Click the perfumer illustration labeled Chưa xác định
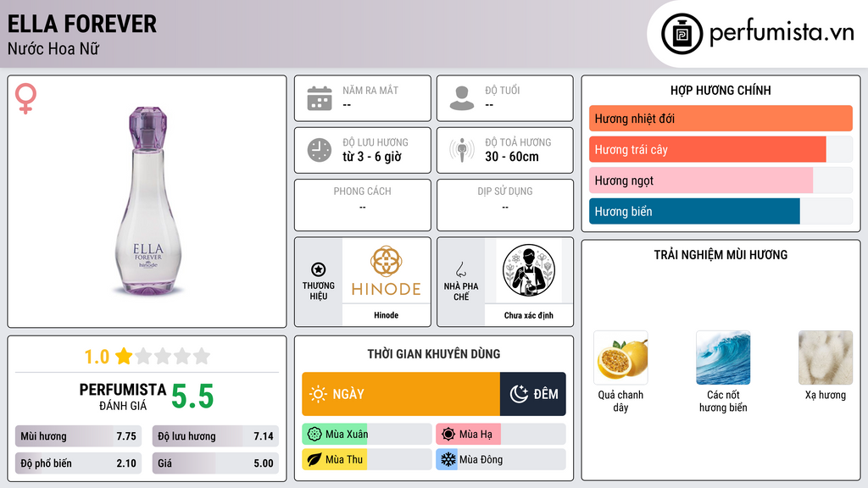Screen dimensions: 868x488 pos(529,270)
